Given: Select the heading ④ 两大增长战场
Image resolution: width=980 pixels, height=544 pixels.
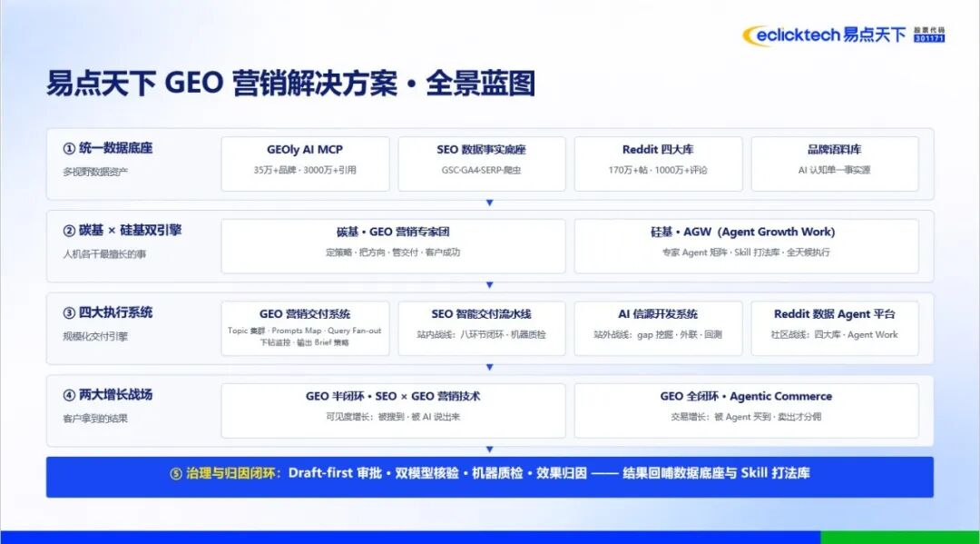Looking at the screenshot, I should 107,394.
